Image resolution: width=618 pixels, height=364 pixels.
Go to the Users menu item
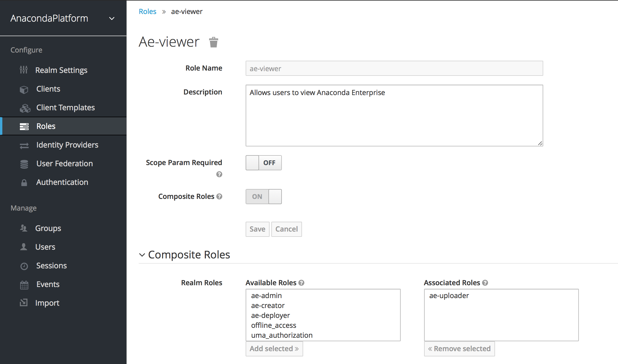(45, 247)
